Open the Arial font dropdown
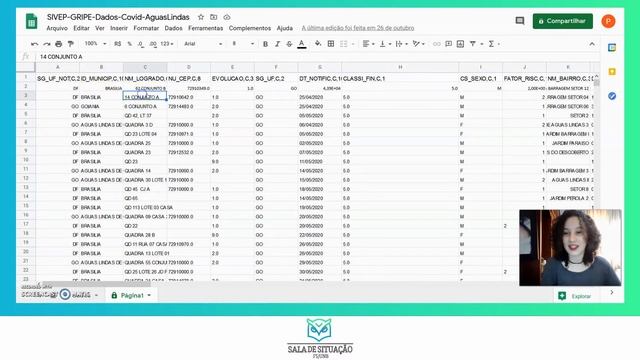Viewport: 640px width, 360px height. tap(203, 44)
